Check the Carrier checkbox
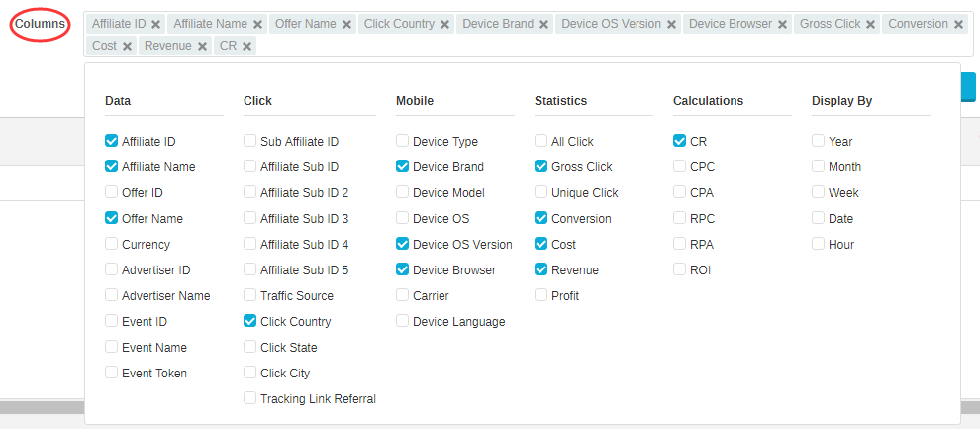 click(x=403, y=294)
